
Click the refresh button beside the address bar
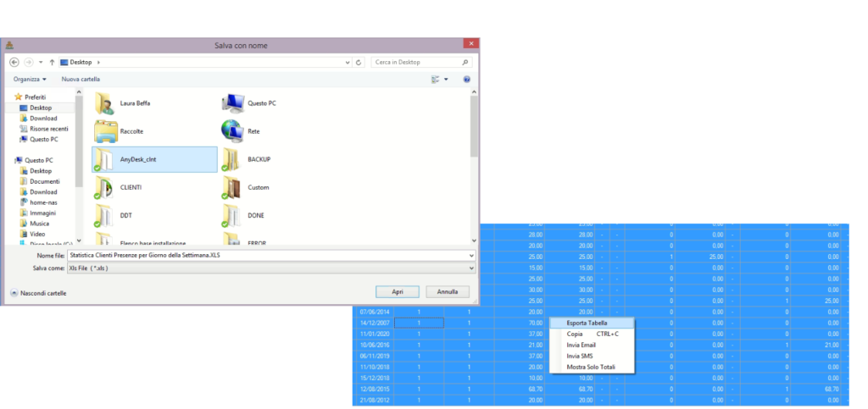[359, 62]
